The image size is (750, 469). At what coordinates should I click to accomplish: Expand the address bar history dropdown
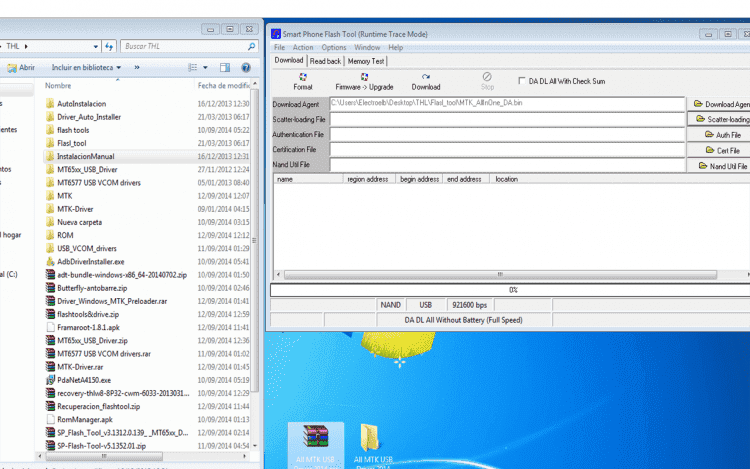point(96,46)
